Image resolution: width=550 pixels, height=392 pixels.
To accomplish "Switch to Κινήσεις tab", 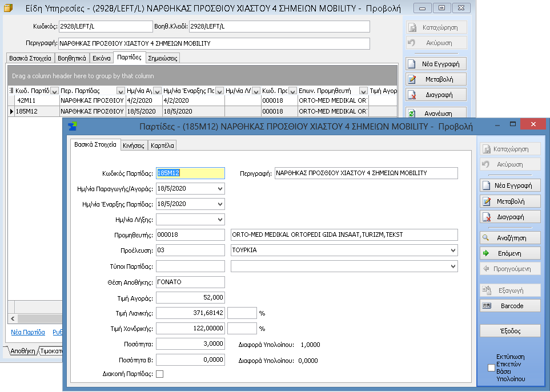I will 133,146.
